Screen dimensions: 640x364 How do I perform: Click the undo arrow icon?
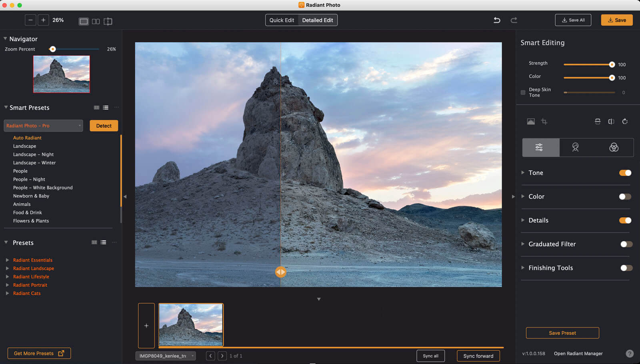click(497, 20)
